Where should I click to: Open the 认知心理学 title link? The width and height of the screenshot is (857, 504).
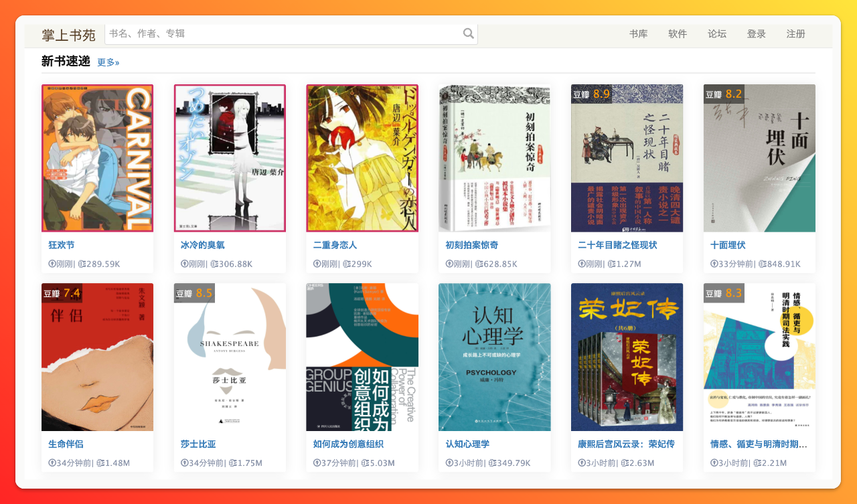pyautogui.click(x=468, y=444)
